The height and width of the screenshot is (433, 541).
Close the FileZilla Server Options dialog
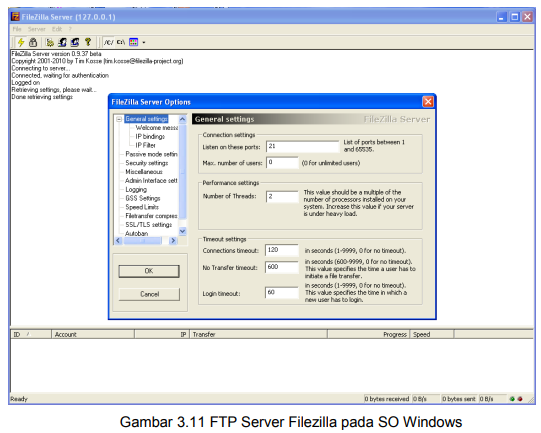[x=428, y=102]
